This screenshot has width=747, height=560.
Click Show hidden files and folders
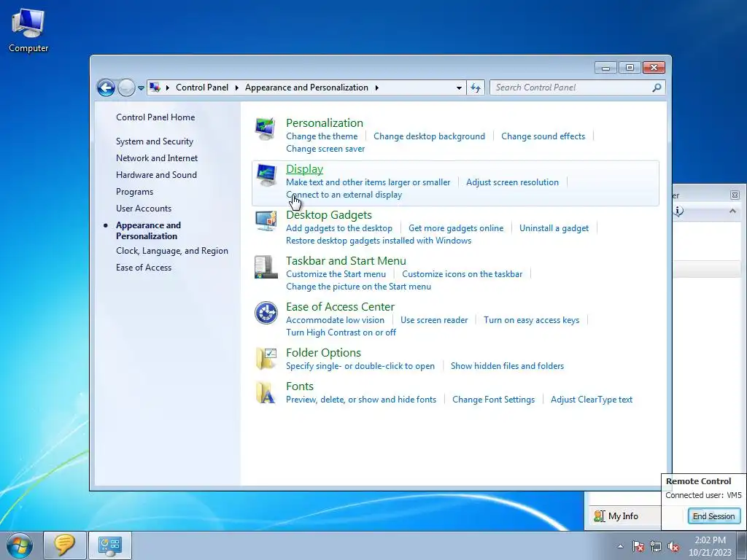click(x=508, y=366)
